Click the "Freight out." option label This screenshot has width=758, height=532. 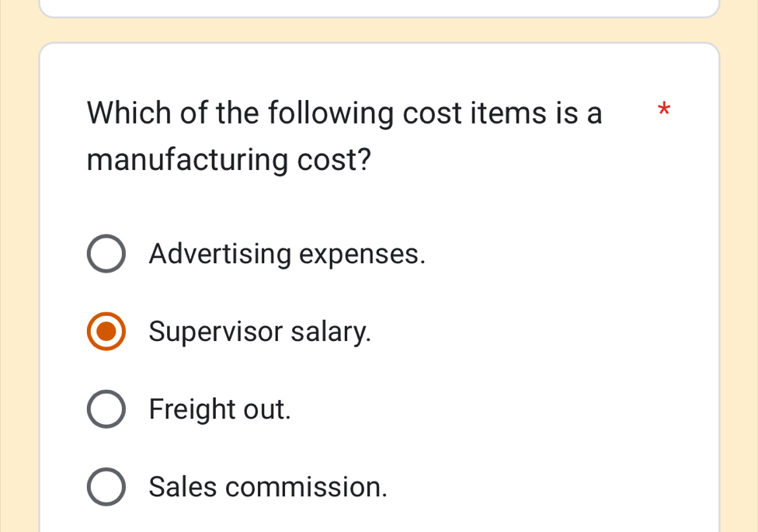point(220,409)
